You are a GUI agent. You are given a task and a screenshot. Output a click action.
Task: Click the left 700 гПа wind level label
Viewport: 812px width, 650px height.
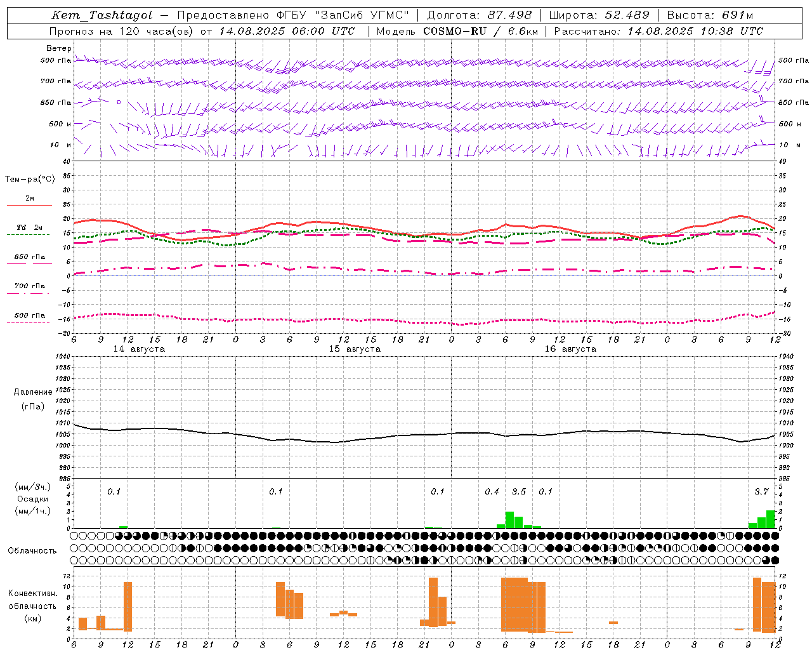point(56,81)
